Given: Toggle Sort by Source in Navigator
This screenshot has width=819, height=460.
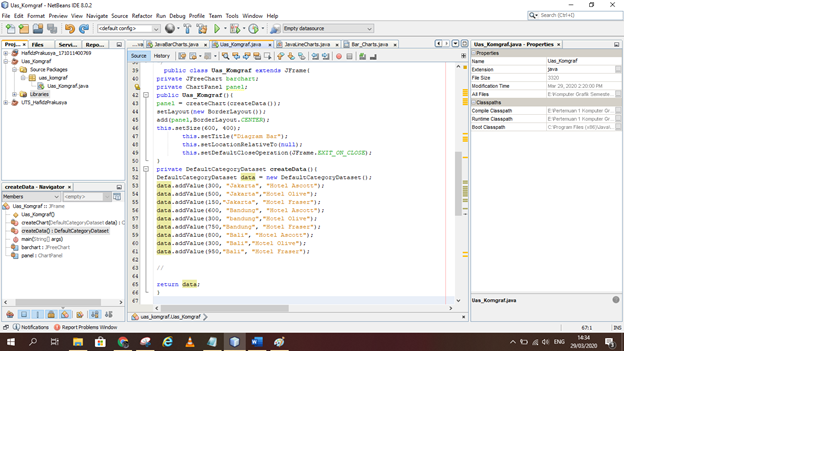Looking at the screenshot, I should [109, 314].
